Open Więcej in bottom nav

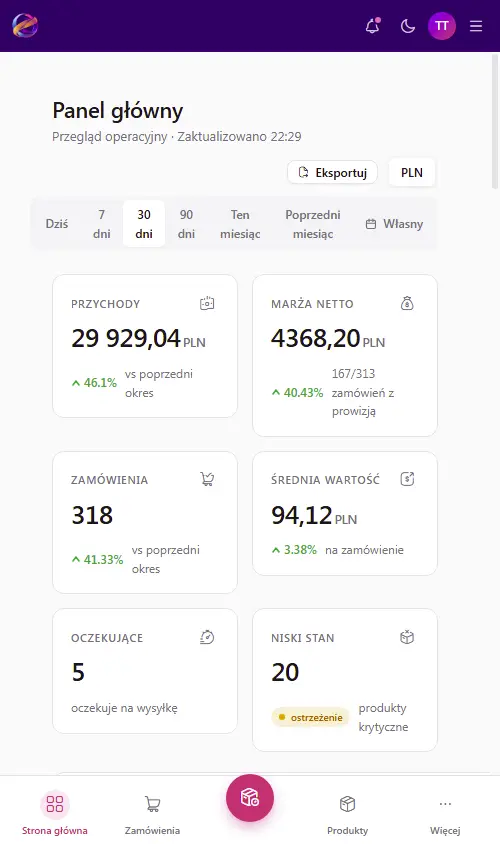tap(445, 814)
